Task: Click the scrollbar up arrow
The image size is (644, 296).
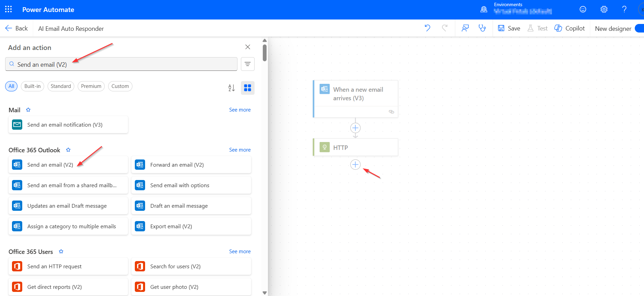Action: tap(265, 40)
